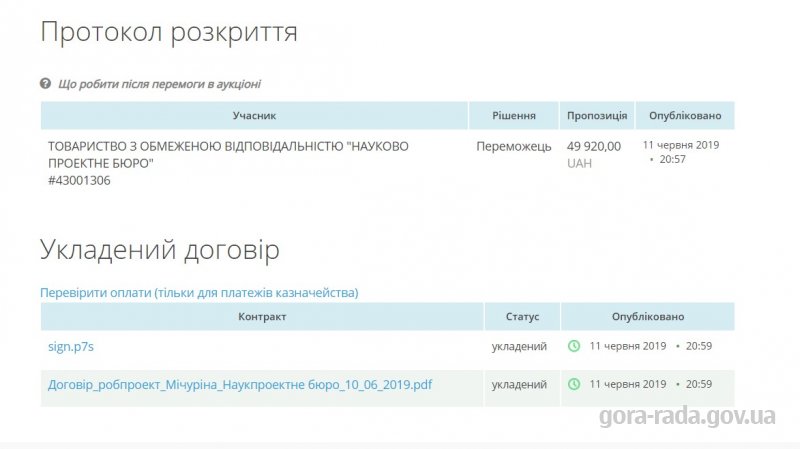Click the 'Статус' column header

(x=522, y=316)
